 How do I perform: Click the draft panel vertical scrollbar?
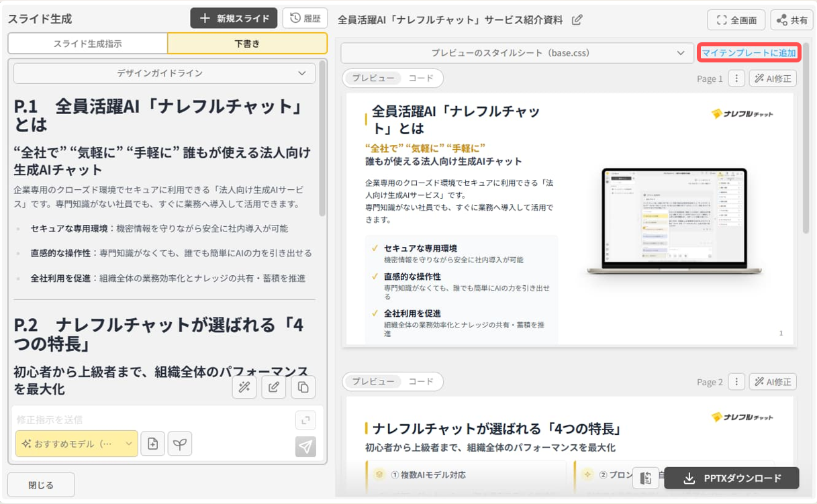(x=322, y=138)
